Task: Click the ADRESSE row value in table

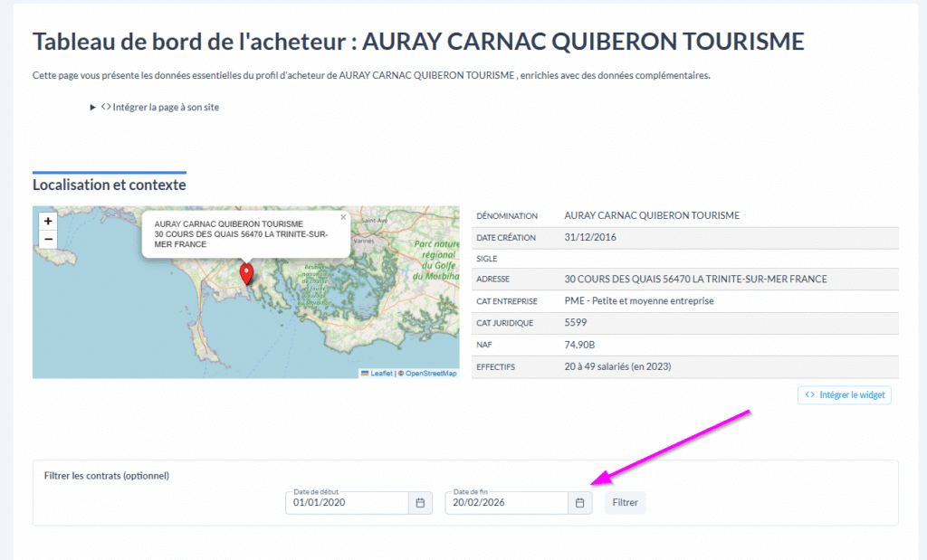Action: click(694, 280)
